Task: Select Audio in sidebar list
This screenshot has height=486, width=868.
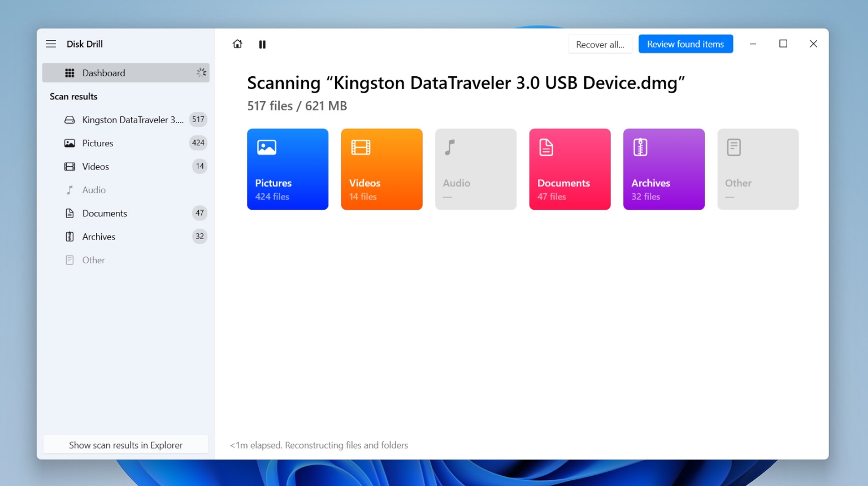Action: (x=126, y=190)
